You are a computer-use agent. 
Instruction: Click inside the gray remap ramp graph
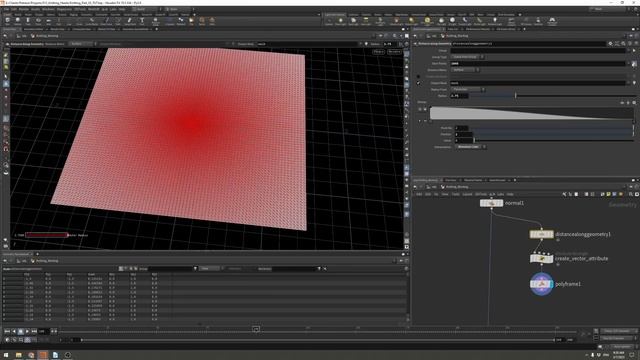pyautogui.click(x=531, y=113)
